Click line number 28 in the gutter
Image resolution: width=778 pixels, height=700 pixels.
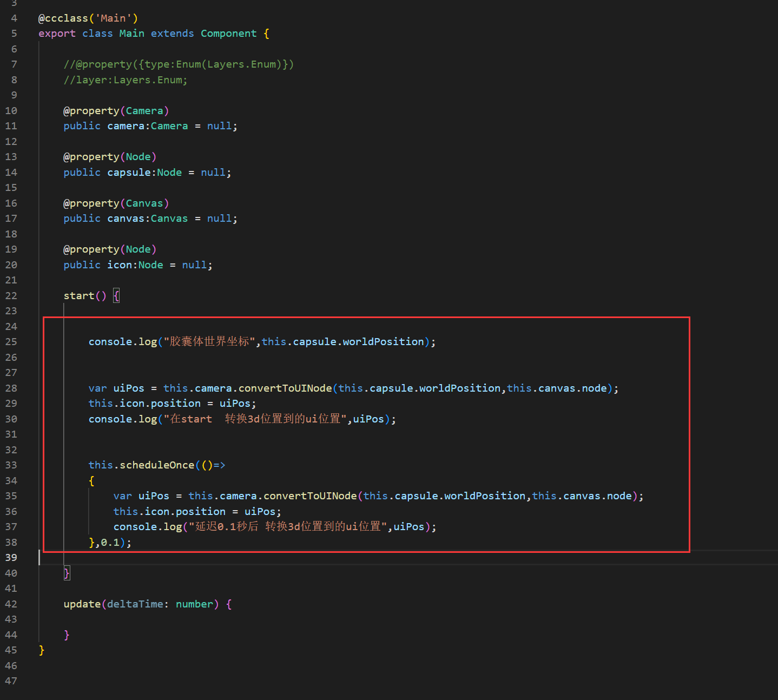point(11,388)
